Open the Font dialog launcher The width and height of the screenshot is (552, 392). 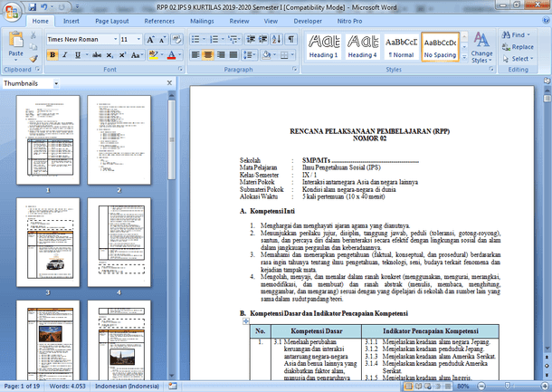[x=180, y=69]
